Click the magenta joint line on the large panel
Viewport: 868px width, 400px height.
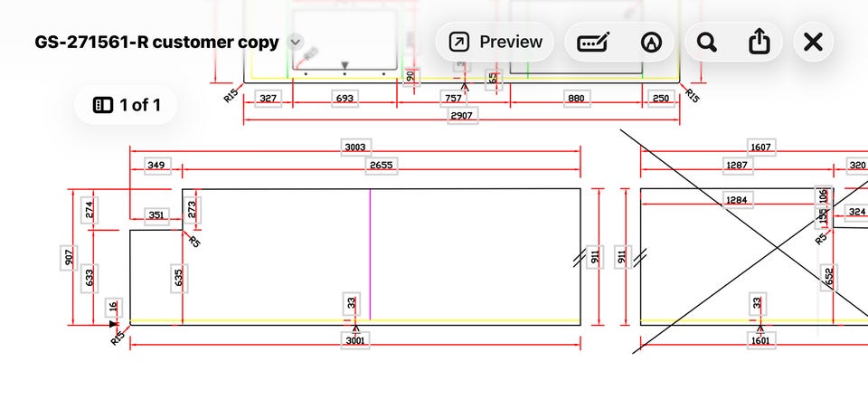(x=370, y=254)
